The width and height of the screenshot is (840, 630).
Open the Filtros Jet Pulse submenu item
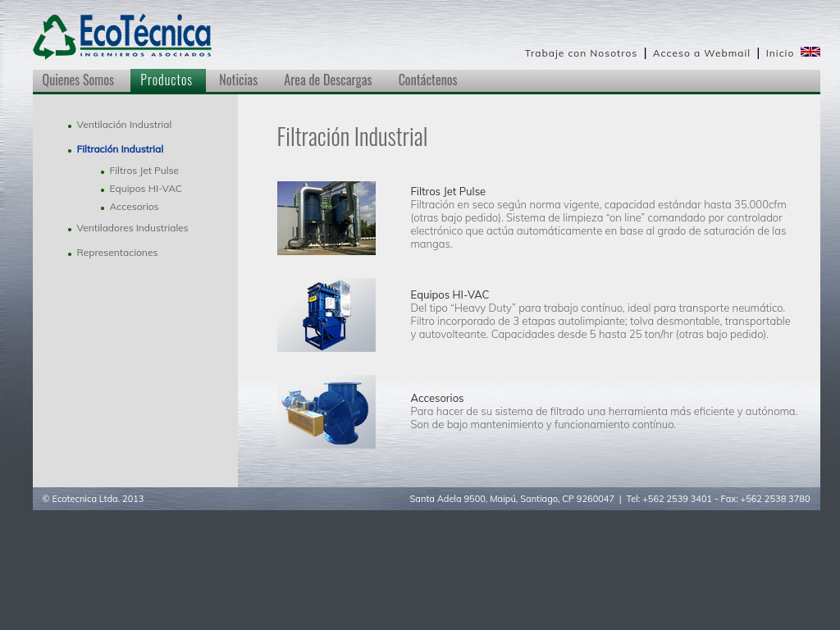coord(144,171)
